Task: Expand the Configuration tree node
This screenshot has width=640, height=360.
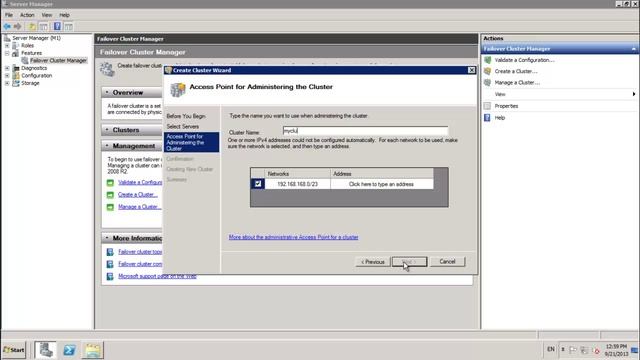Action: [x=7, y=76]
